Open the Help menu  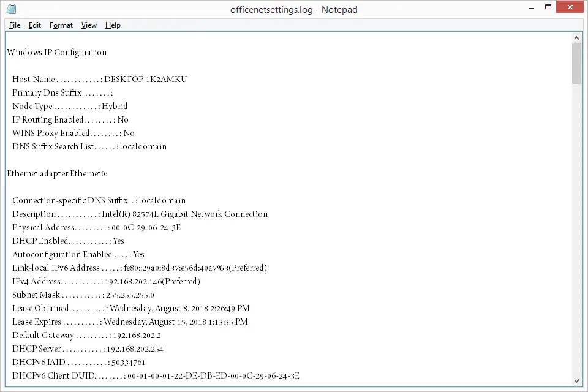[113, 25]
